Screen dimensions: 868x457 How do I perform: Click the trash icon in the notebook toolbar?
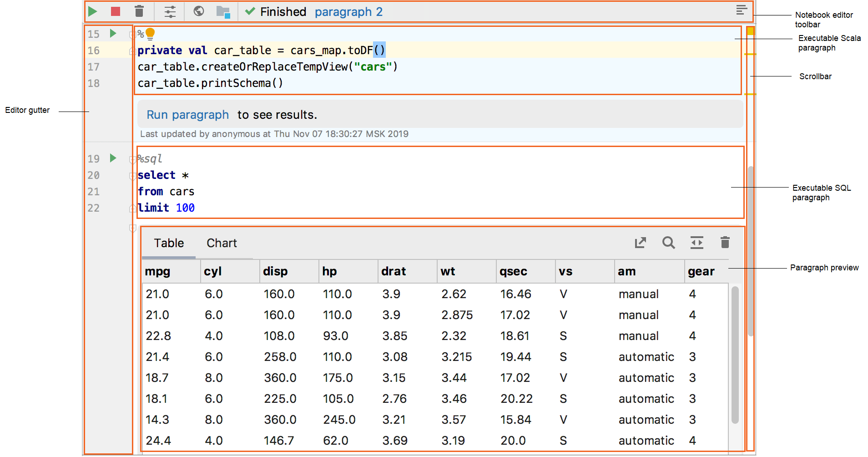139,11
